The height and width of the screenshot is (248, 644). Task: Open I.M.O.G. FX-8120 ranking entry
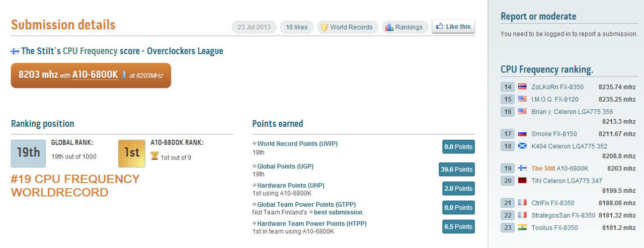point(554,100)
